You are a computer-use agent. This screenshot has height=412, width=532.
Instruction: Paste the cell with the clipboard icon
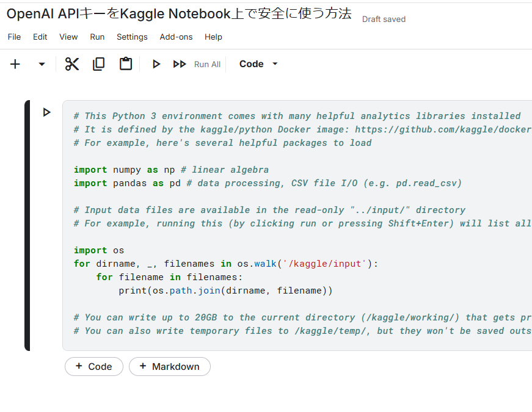(x=126, y=64)
